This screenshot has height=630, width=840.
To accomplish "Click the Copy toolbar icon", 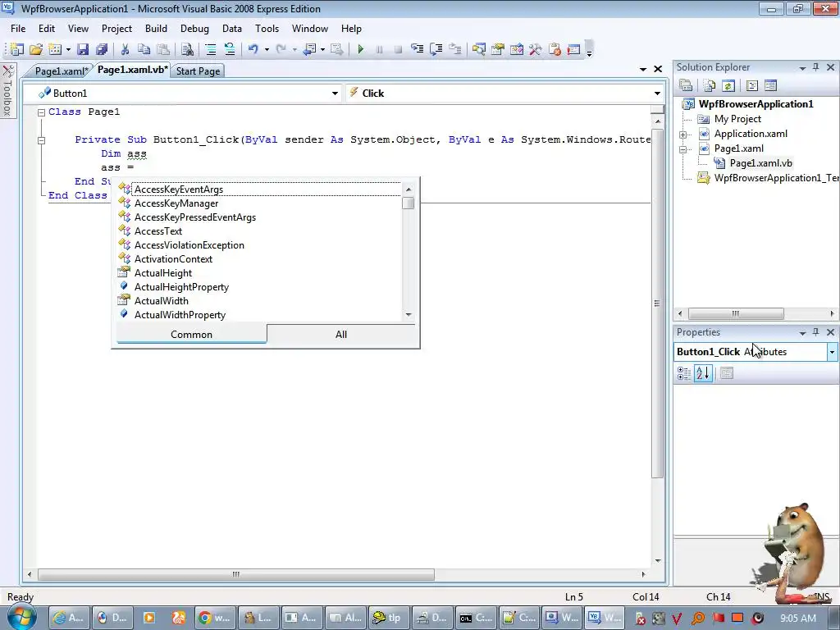I will [x=144, y=49].
